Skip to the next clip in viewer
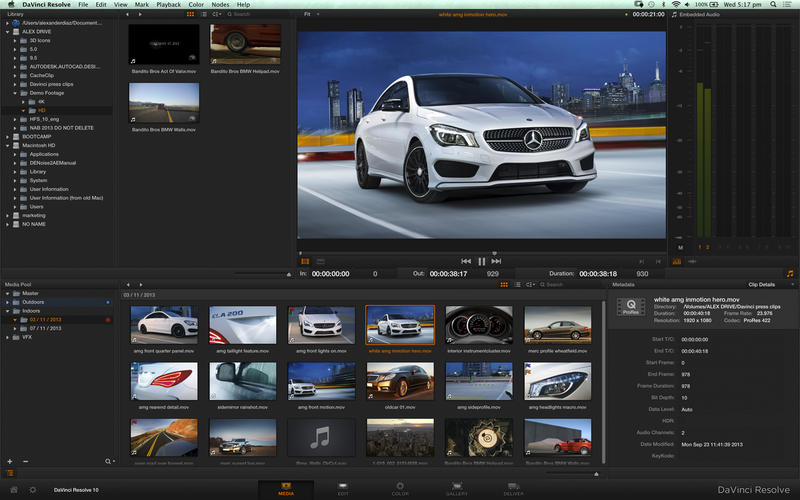 point(496,261)
